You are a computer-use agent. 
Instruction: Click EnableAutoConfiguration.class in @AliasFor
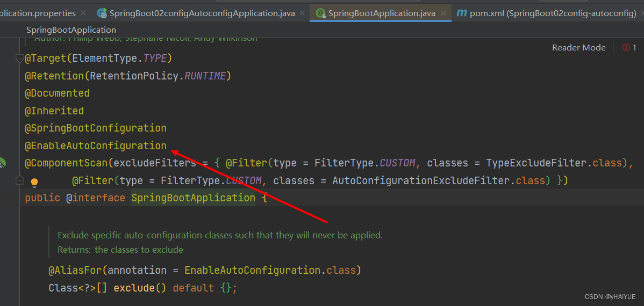tap(270, 271)
